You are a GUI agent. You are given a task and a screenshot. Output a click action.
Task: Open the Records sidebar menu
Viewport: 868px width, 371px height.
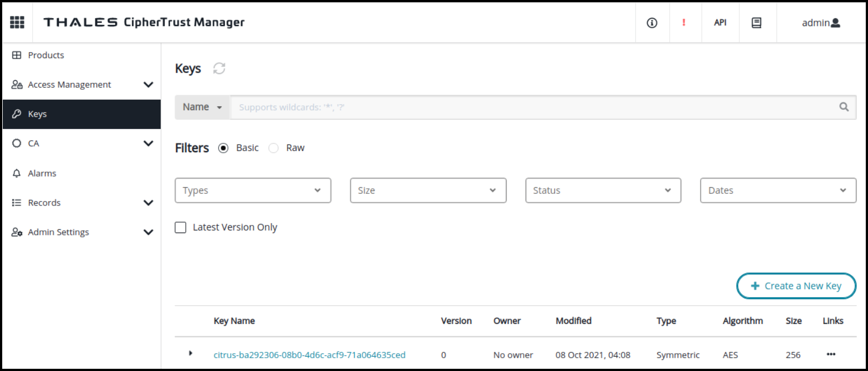pyautogui.click(x=44, y=202)
